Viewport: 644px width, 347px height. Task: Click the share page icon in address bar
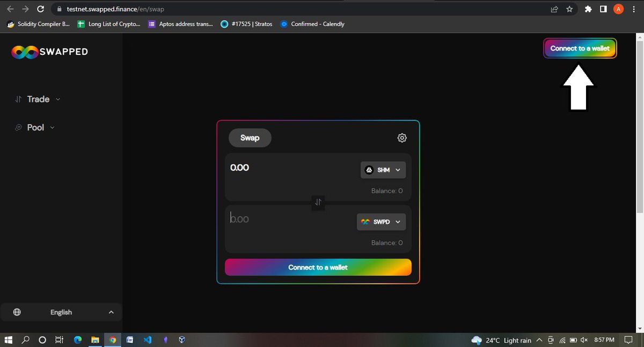coord(554,9)
